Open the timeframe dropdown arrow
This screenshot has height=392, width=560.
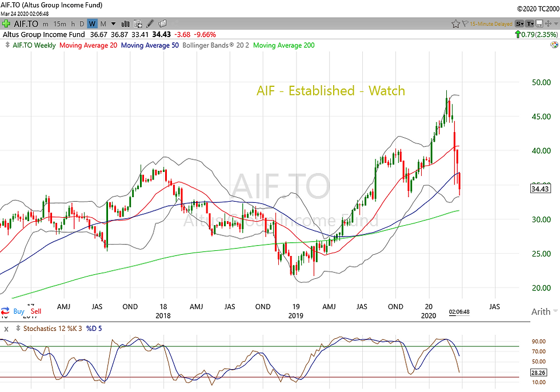[x=114, y=24]
